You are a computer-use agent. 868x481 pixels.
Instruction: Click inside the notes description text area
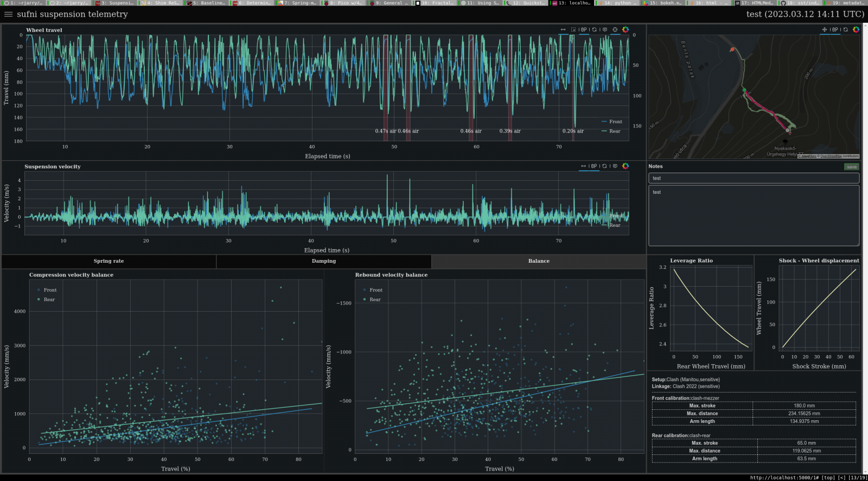754,216
